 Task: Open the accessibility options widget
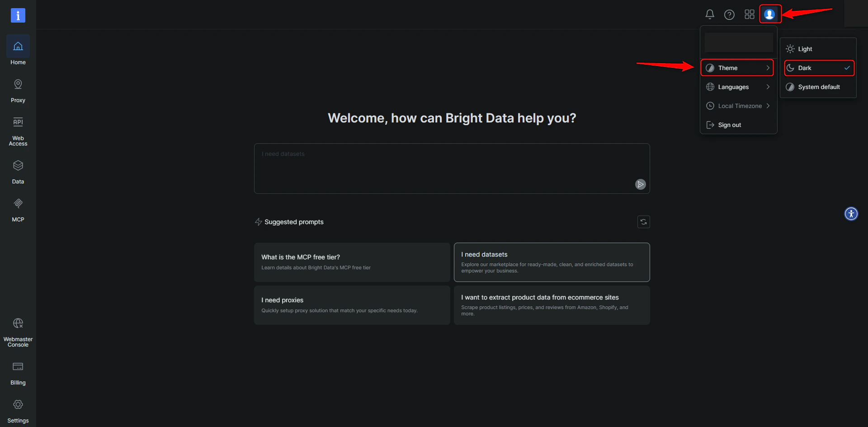point(851,214)
